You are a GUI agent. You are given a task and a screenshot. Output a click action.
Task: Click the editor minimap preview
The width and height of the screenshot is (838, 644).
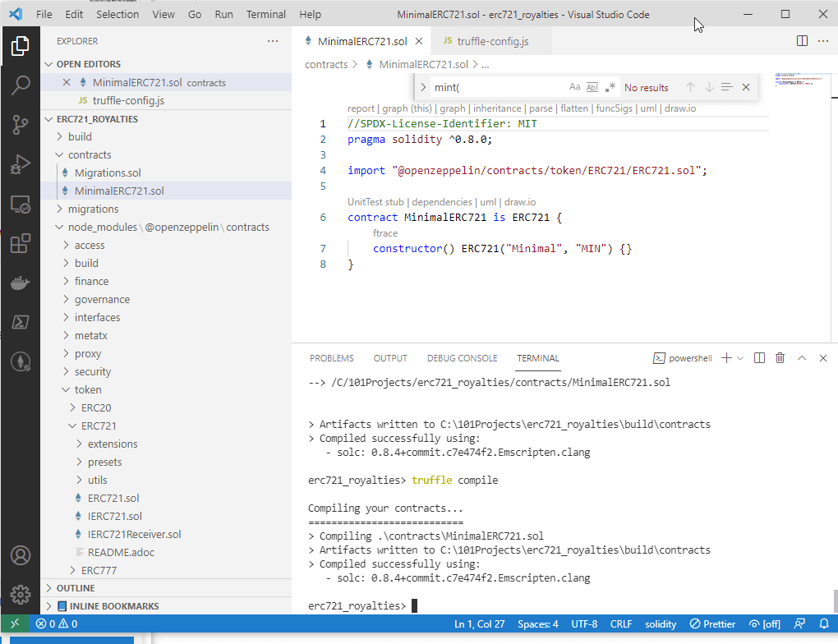coord(801,80)
